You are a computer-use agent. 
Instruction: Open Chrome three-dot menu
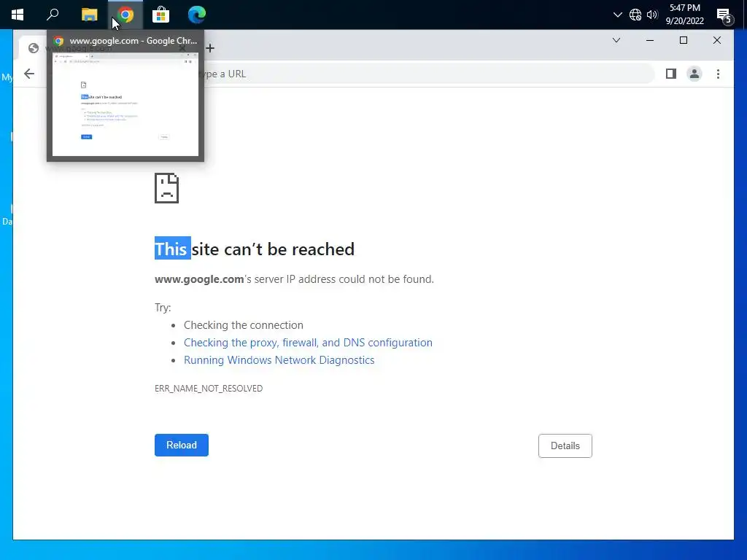[718, 74]
